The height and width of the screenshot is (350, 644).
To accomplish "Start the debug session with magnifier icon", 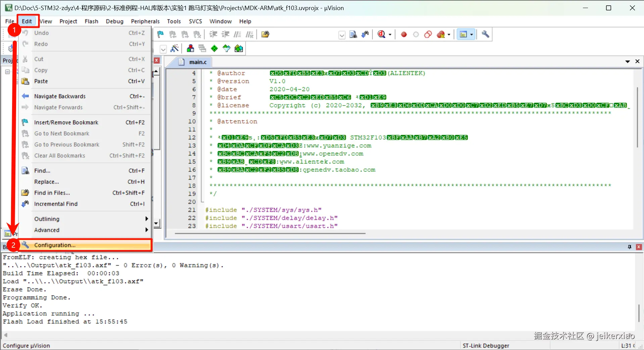I will click(382, 34).
